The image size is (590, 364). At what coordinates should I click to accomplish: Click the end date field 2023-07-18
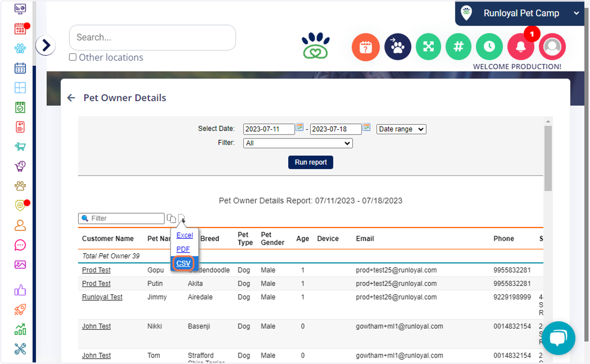click(336, 129)
